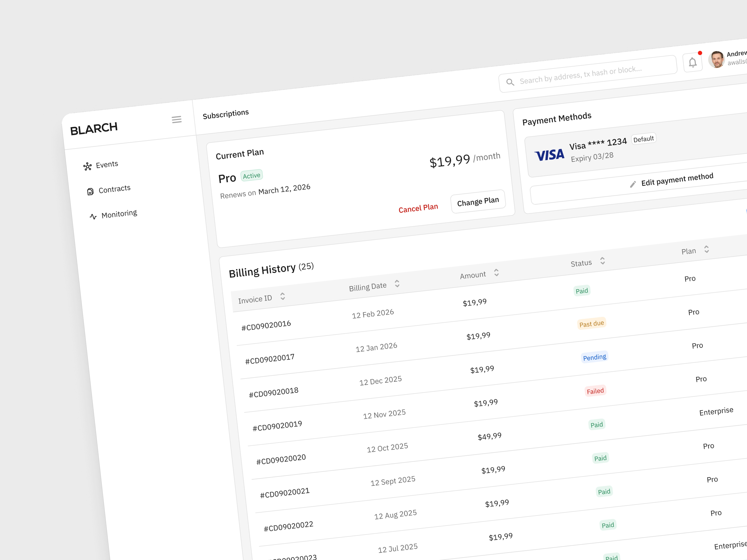Click the Contracts document icon

pyautogui.click(x=90, y=192)
